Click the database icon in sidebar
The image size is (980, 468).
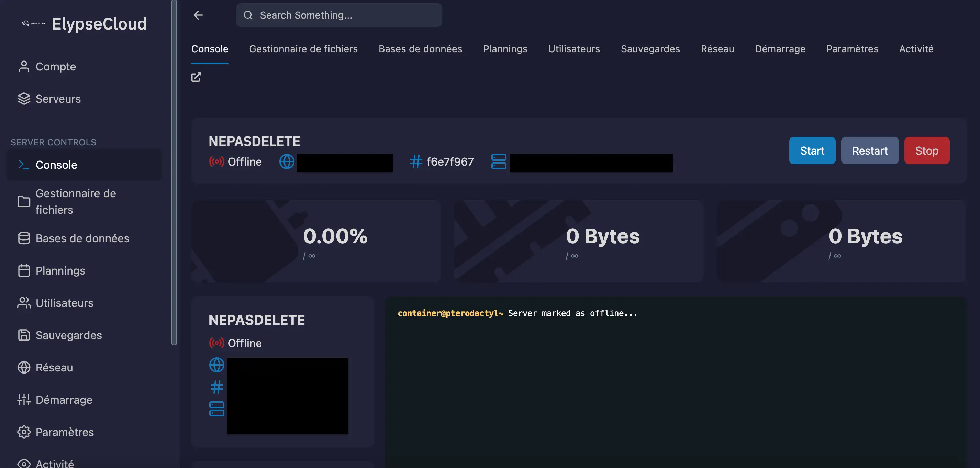click(24, 238)
